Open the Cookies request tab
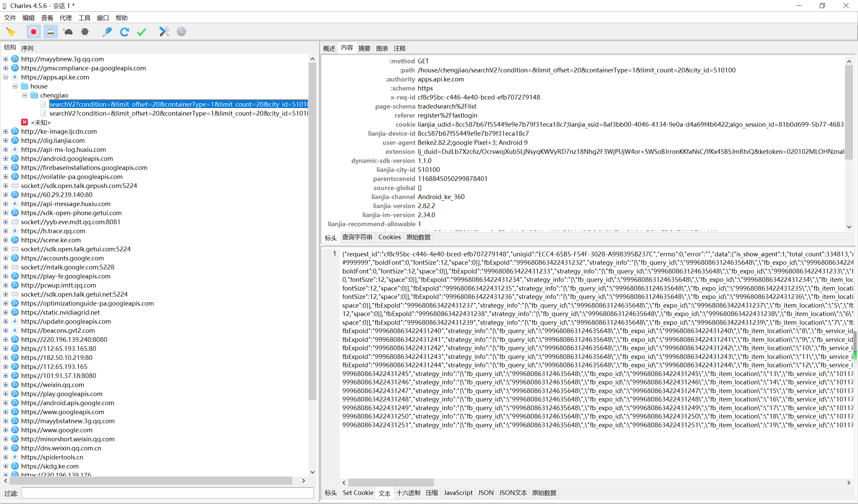The width and height of the screenshot is (858, 504). (390, 237)
